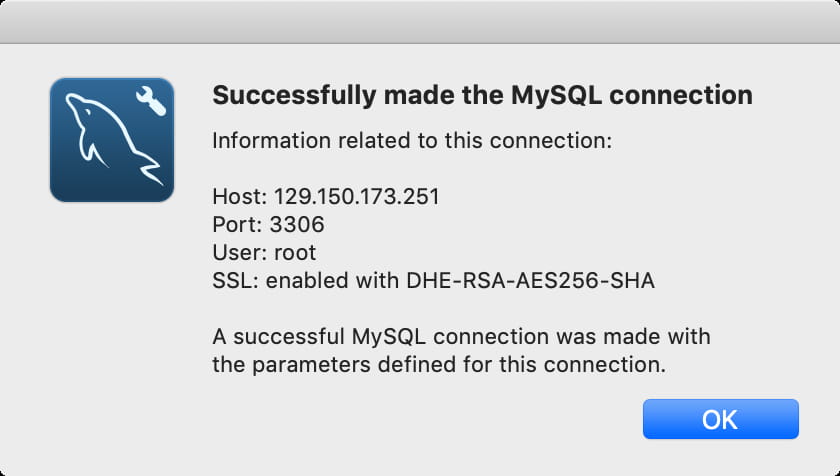Confirm the dialog with the OK button
840x476 pixels.
pyautogui.click(x=721, y=419)
